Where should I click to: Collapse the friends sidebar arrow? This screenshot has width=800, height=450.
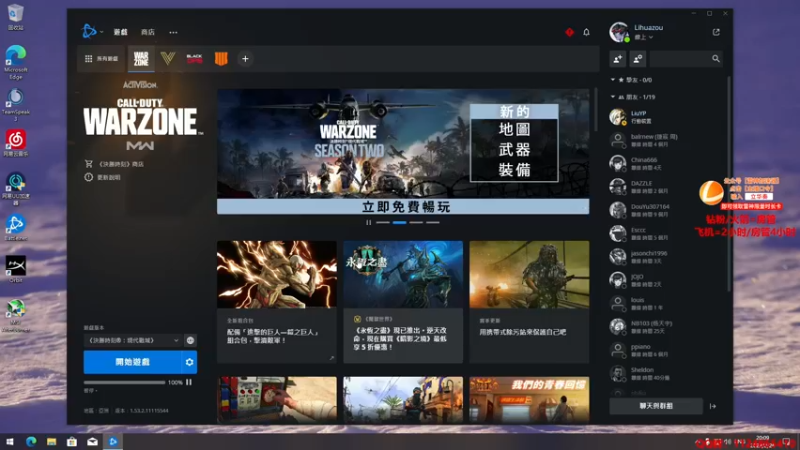(x=713, y=406)
